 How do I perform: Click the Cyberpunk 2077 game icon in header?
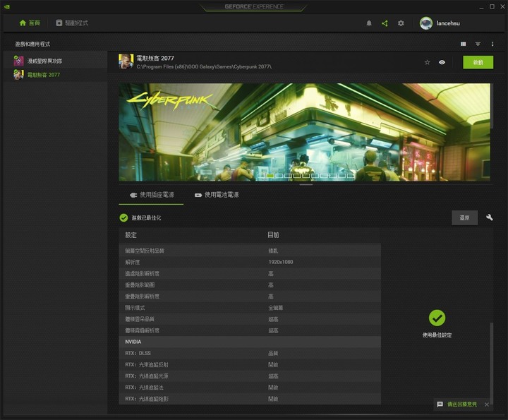tap(126, 61)
